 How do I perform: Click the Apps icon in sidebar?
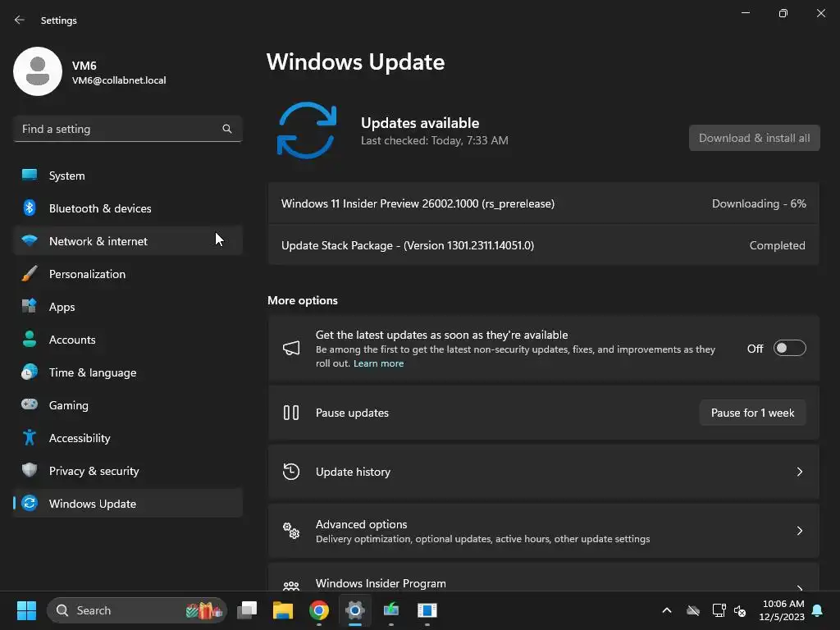click(x=30, y=307)
